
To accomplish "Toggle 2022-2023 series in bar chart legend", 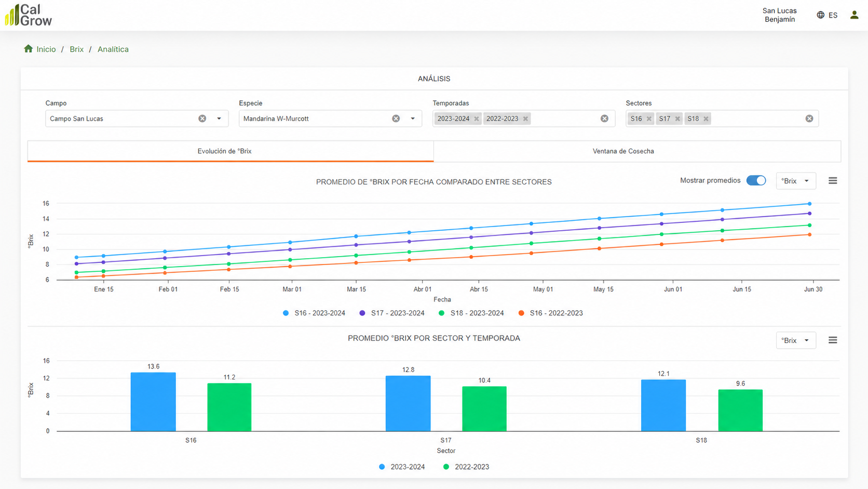I will (466, 467).
